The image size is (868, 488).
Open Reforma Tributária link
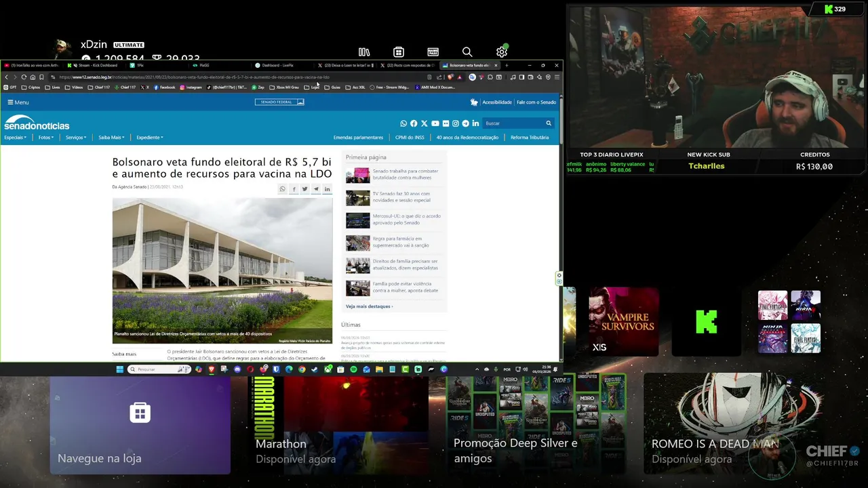click(530, 138)
